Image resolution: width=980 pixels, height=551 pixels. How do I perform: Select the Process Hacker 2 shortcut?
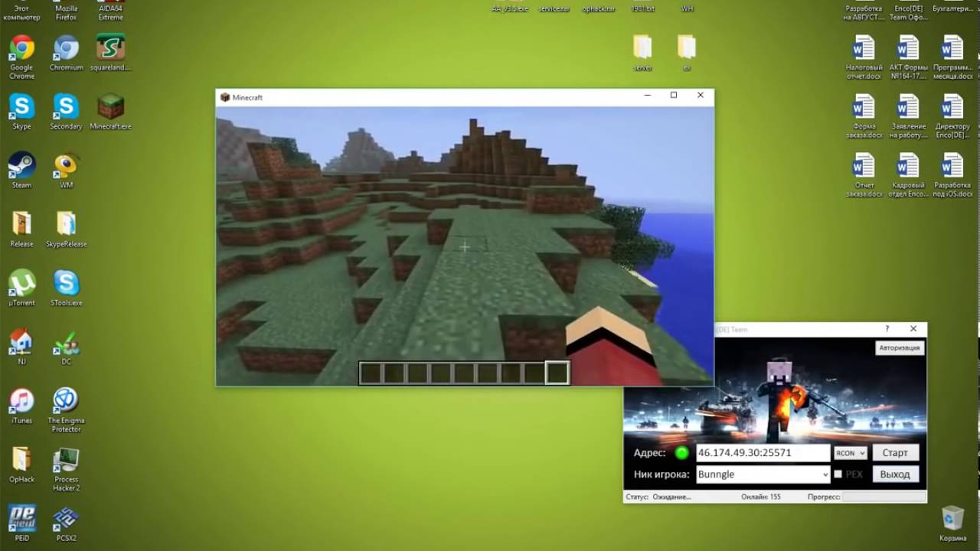pos(66,469)
